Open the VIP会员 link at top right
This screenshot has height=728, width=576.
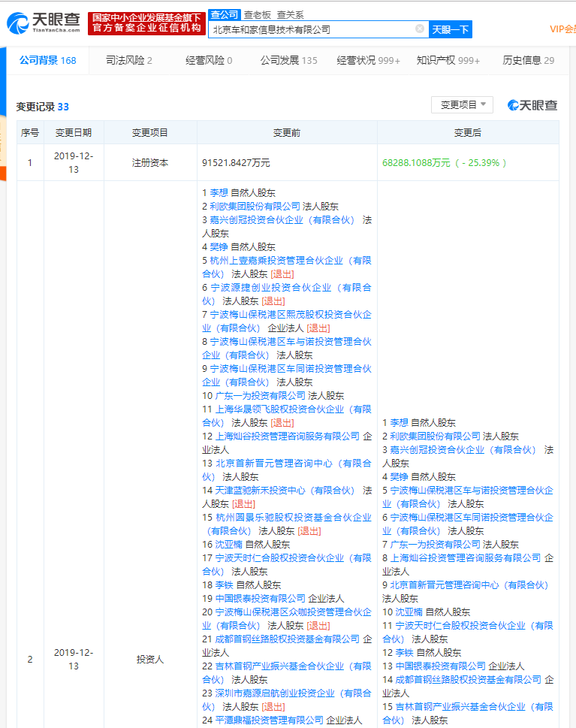click(x=562, y=29)
